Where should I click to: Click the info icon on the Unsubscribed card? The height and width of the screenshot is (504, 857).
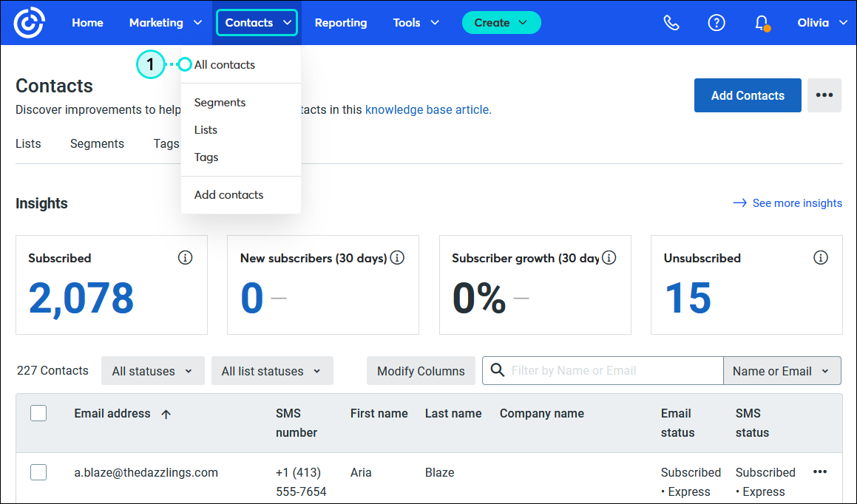[x=821, y=258]
